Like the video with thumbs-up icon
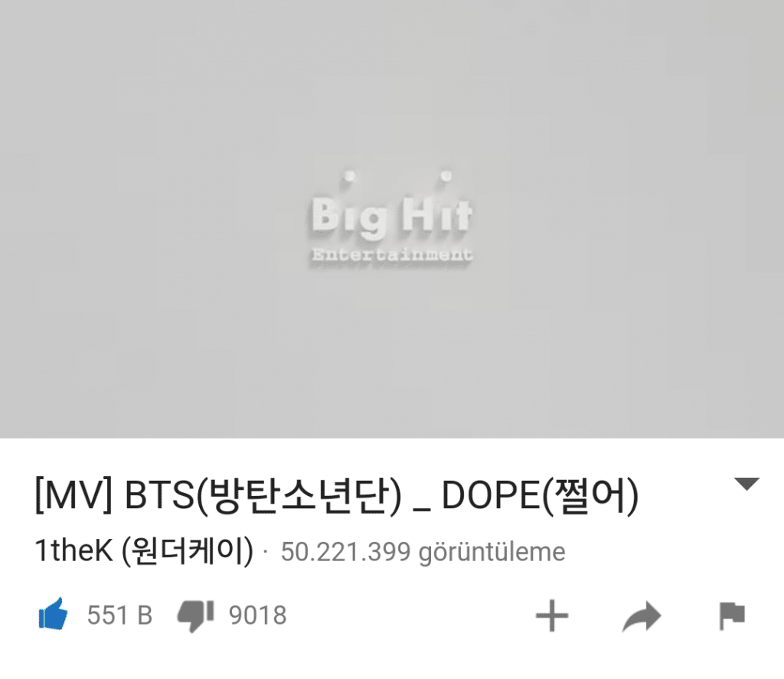 pos(53,614)
